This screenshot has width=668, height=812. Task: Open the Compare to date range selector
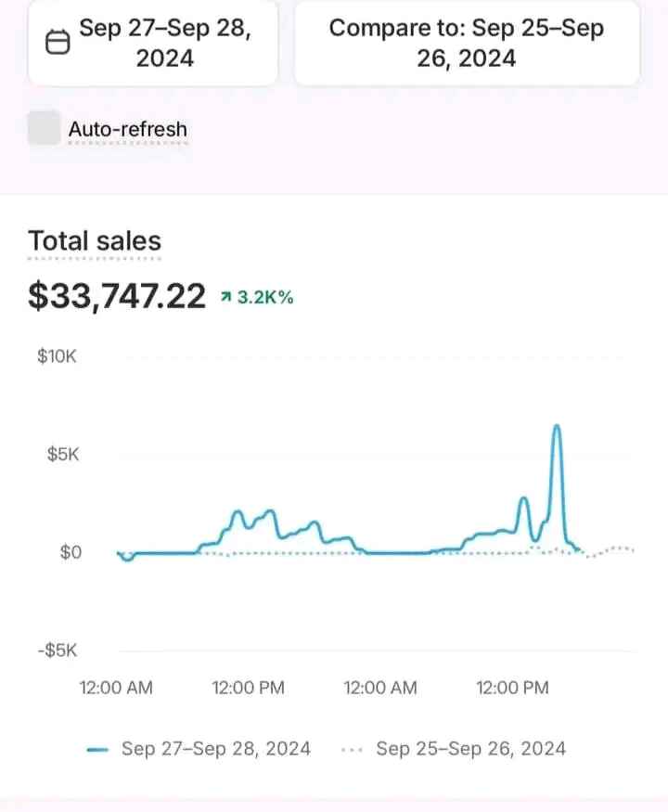[467, 43]
